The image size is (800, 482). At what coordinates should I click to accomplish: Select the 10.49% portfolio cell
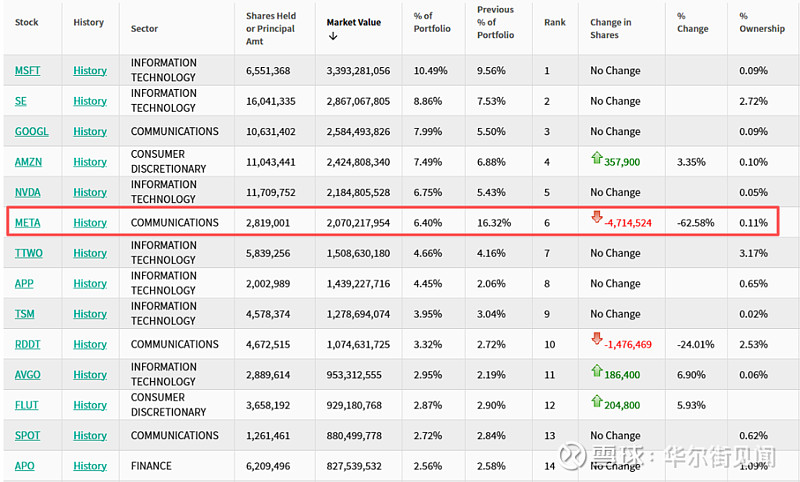click(431, 70)
